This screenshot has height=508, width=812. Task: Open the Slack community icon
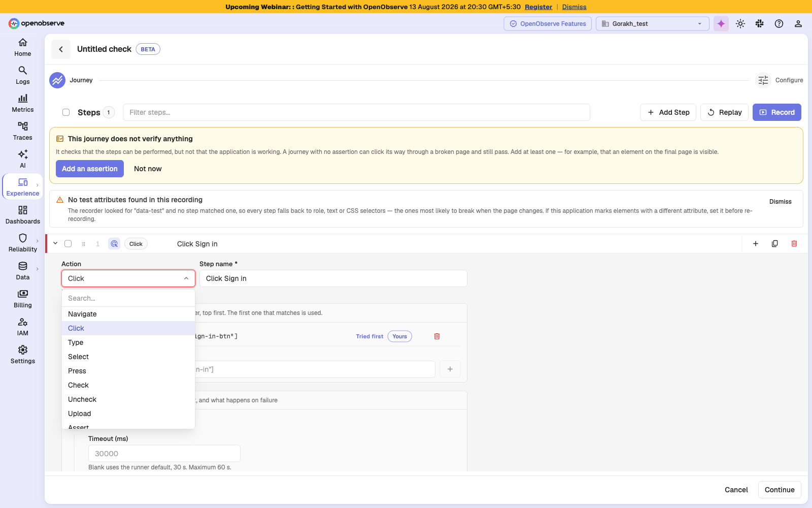[x=760, y=24]
